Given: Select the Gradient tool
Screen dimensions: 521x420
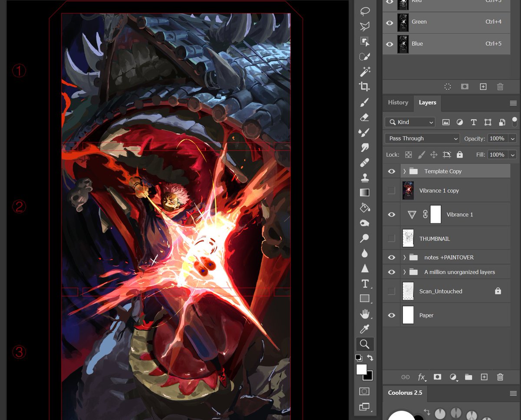Looking at the screenshot, I should point(365,192).
